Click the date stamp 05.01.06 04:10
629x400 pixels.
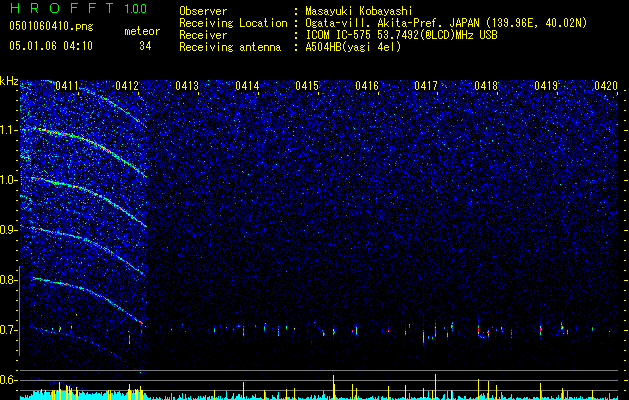tap(51, 46)
